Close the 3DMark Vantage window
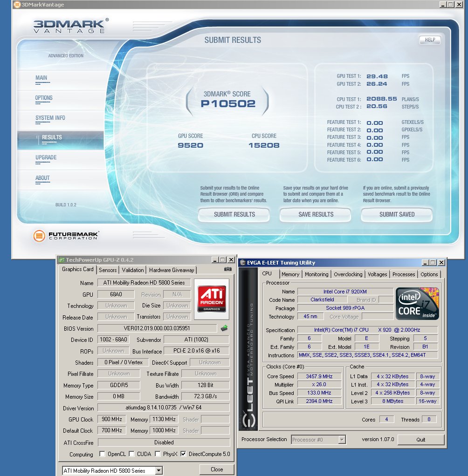 point(459,4)
